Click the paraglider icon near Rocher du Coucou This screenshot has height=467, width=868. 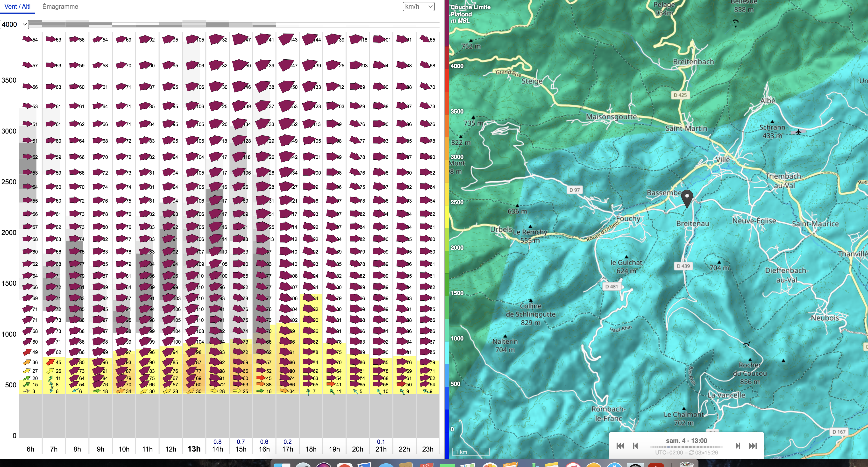coord(747,344)
